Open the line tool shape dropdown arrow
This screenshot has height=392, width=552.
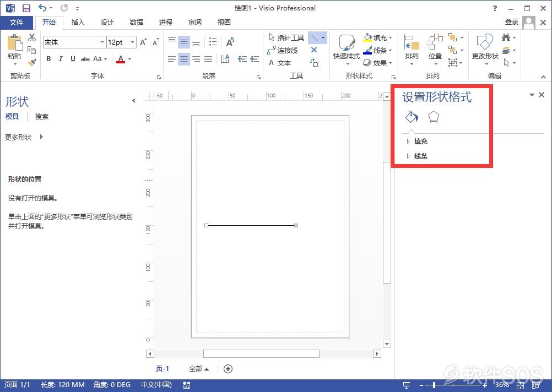(x=323, y=37)
